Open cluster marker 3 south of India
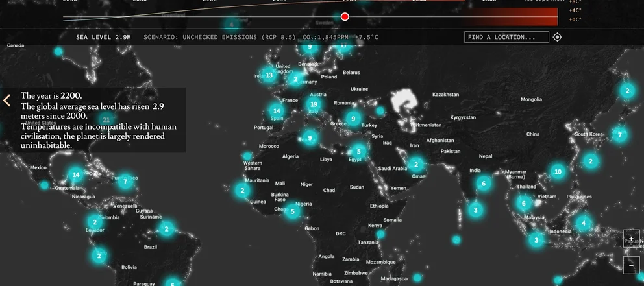 point(476,210)
